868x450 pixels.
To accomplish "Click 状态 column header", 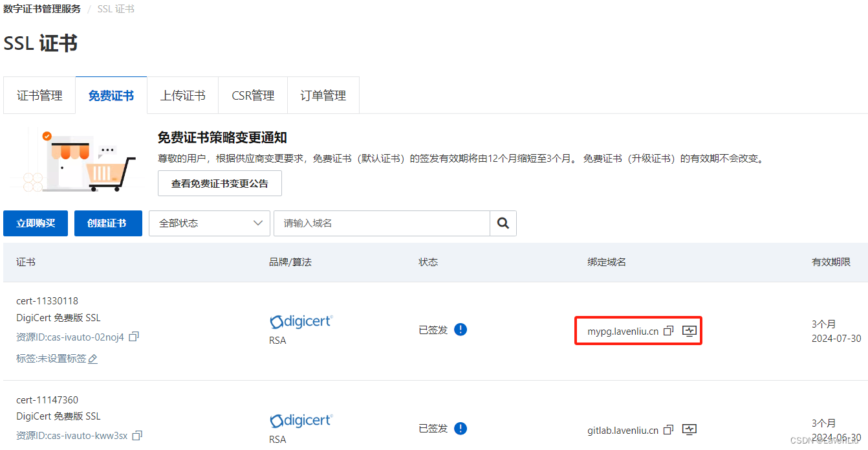I will click(x=428, y=262).
